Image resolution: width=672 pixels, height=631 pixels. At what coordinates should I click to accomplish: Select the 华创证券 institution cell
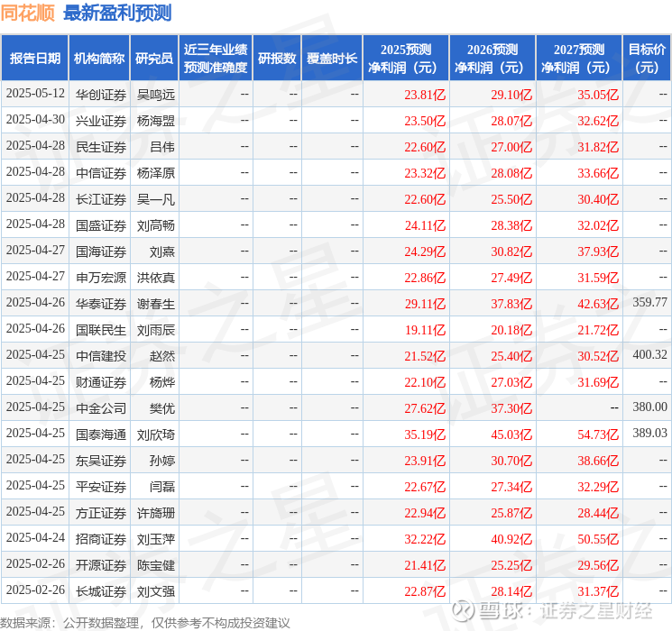[x=101, y=95]
